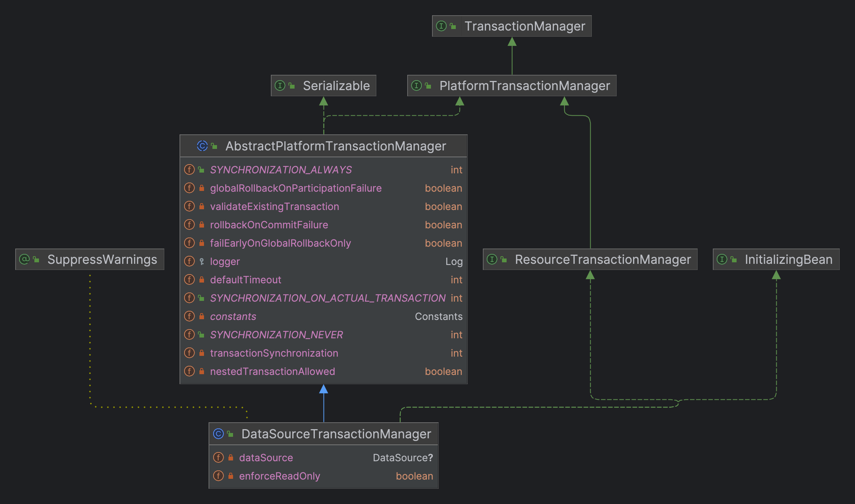
Task: Click the boolean type of nestedTransactionAllowed
Action: pyautogui.click(x=444, y=371)
